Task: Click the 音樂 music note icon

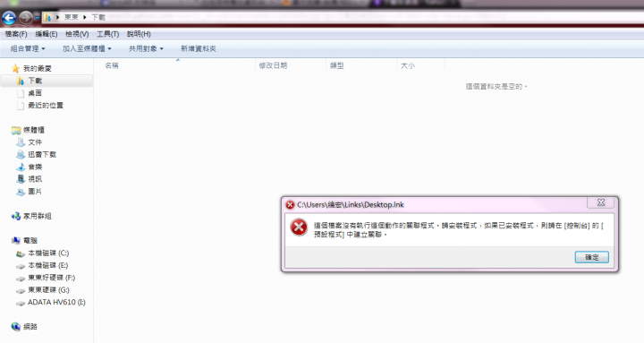Action: [20, 167]
